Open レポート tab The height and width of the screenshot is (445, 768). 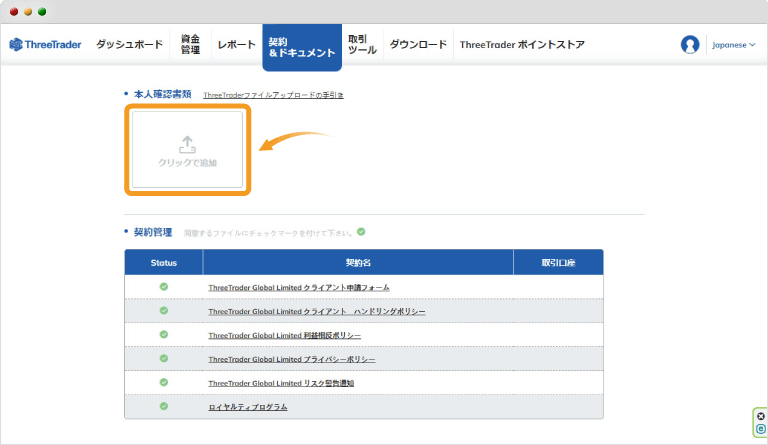coord(236,45)
